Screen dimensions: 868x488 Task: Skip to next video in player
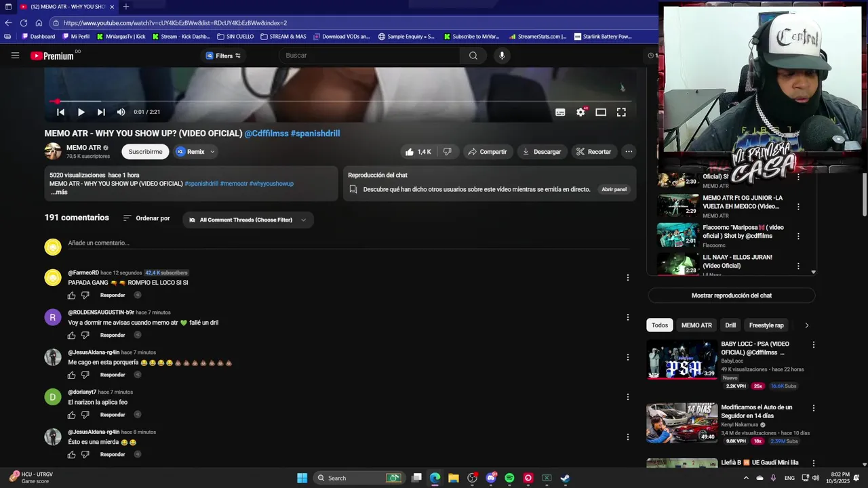pos(101,113)
